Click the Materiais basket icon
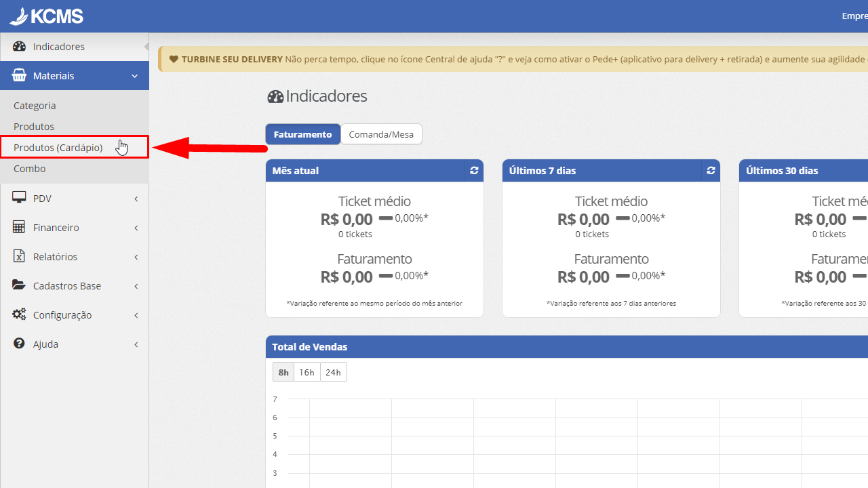The width and height of the screenshot is (868, 488). point(20,76)
